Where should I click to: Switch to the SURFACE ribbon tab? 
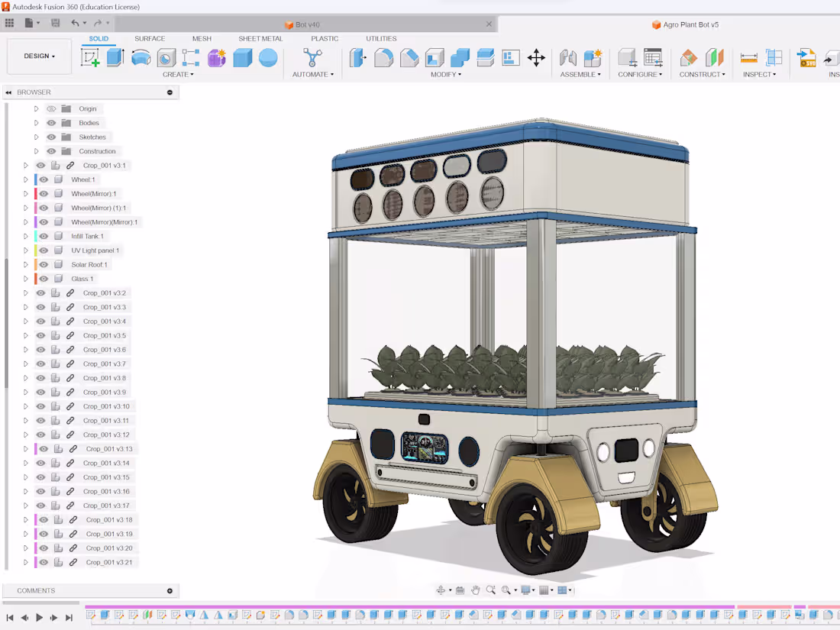point(150,38)
